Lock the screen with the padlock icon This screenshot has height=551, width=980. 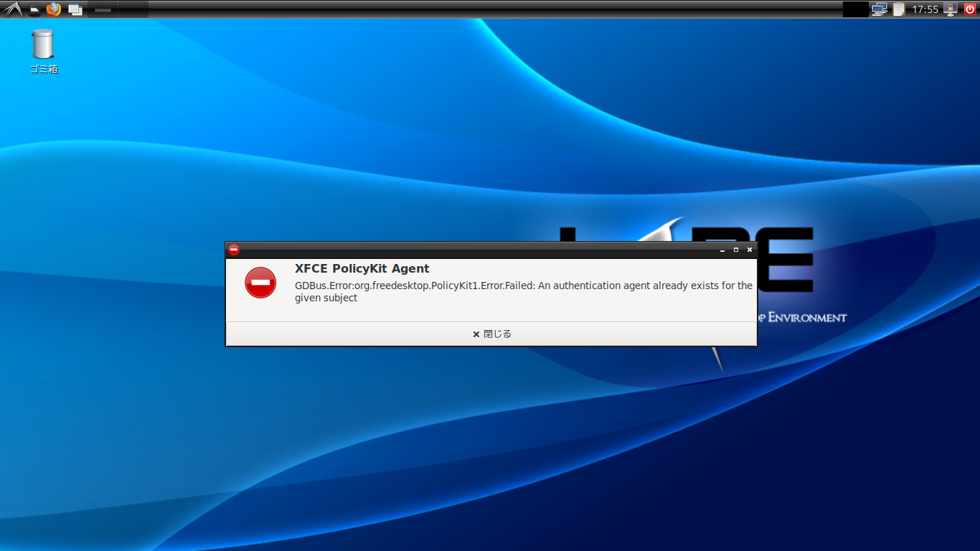tap(951, 9)
